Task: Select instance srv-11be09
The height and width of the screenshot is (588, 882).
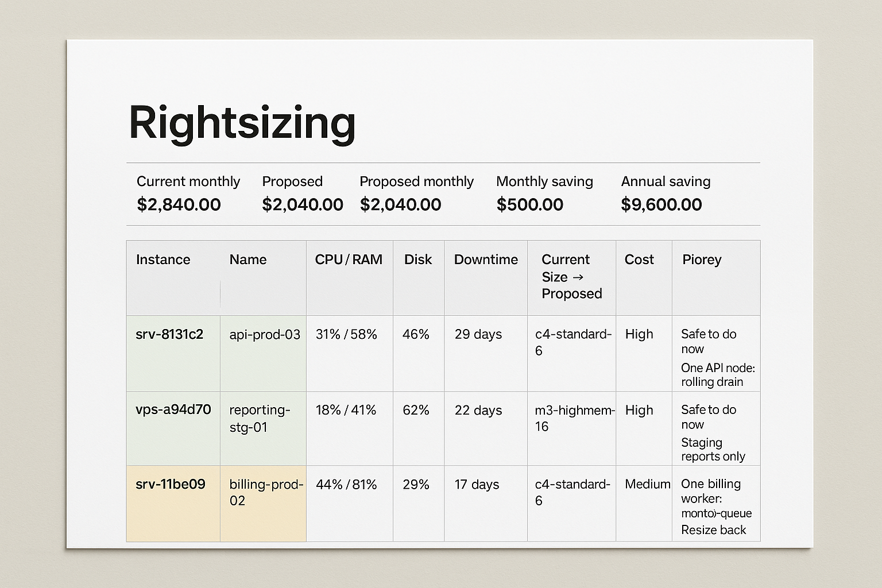Action: [170, 484]
